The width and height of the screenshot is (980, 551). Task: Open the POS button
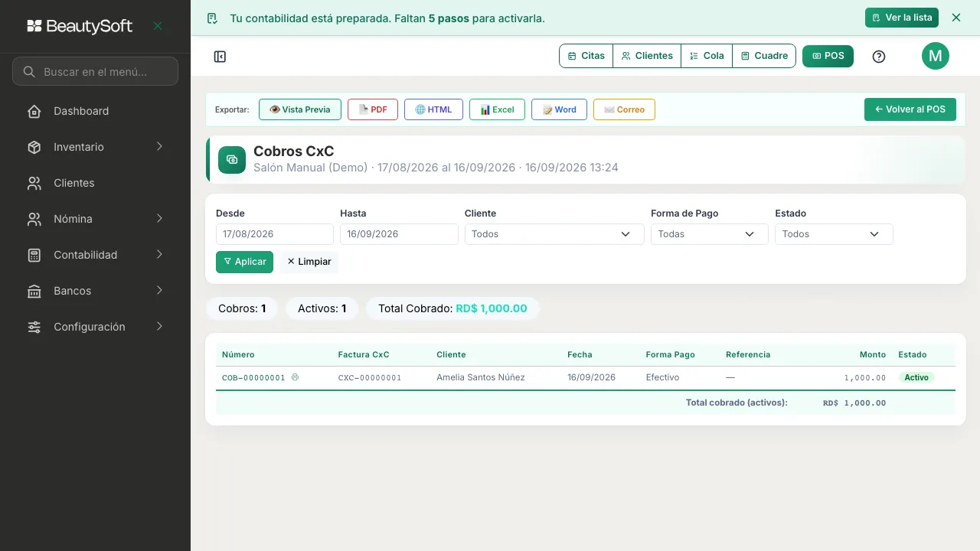coord(828,56)
